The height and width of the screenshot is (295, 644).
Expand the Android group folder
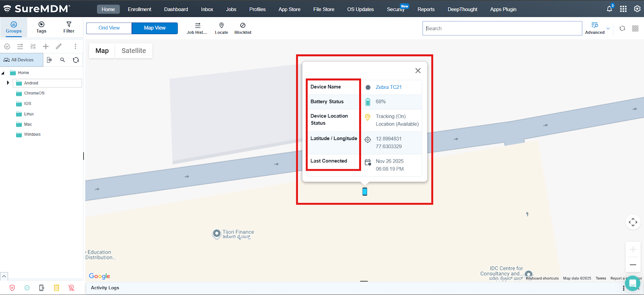[x=8, y=83]
